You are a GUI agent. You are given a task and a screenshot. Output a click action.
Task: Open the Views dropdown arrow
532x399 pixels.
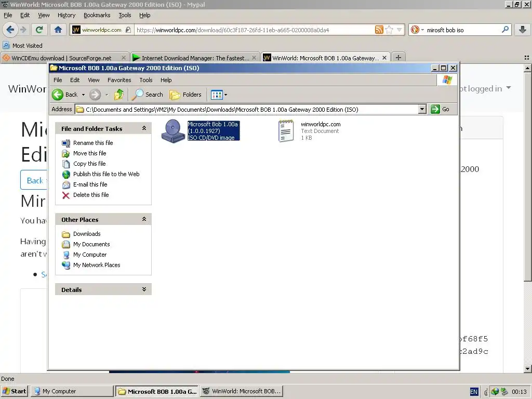(x=226, y=95)
